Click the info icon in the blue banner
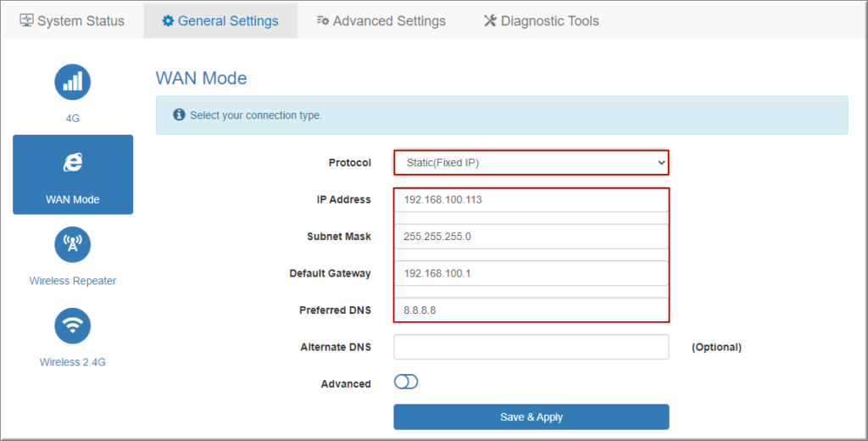This screenshot has width=868, height=441. [x=179, y=114]
